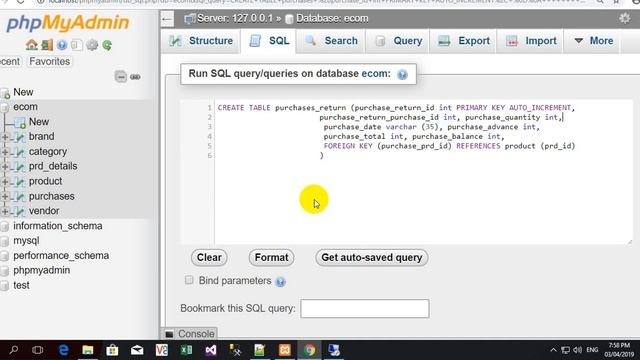
Task: Click the purchases table icon
Action: (19, 196)
